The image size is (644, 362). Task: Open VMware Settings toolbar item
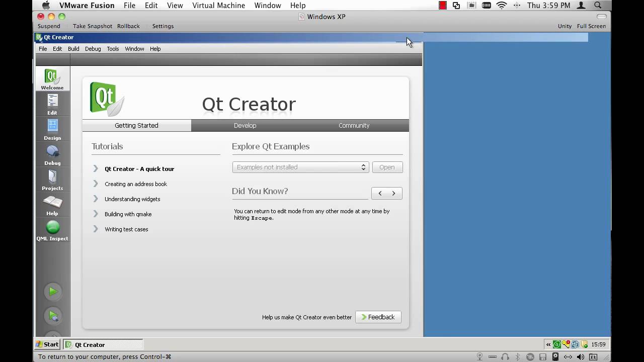coord(163,26)
